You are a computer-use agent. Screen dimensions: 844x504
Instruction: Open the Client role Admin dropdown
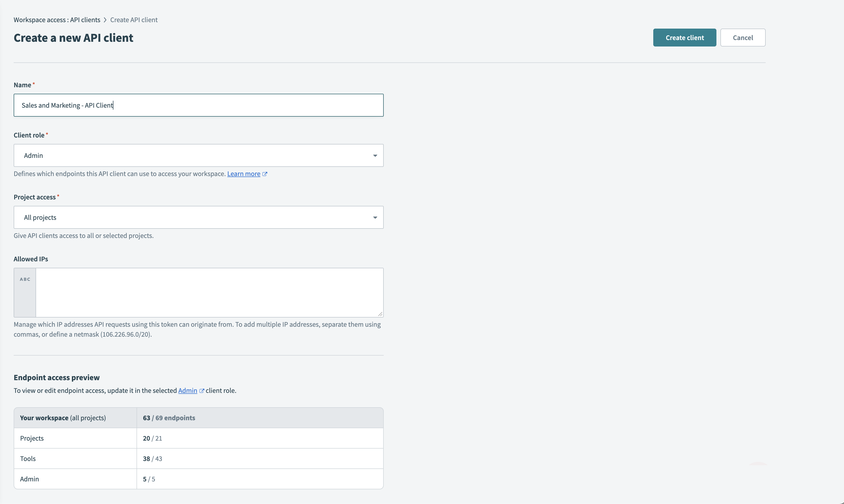(x=198, y=156)
